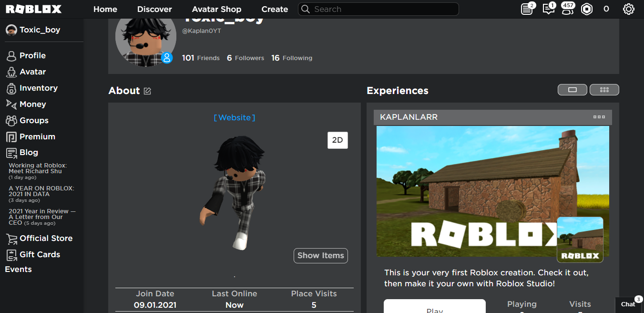Click the edit pencil icon next to About
The width and height of the screenshot is (644, 313).
point(147,91)
